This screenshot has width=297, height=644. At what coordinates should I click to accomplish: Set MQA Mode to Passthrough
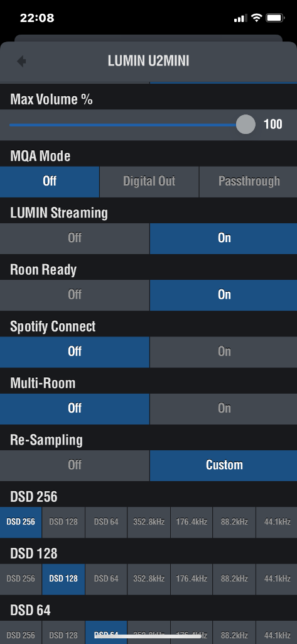coord(249,182)
